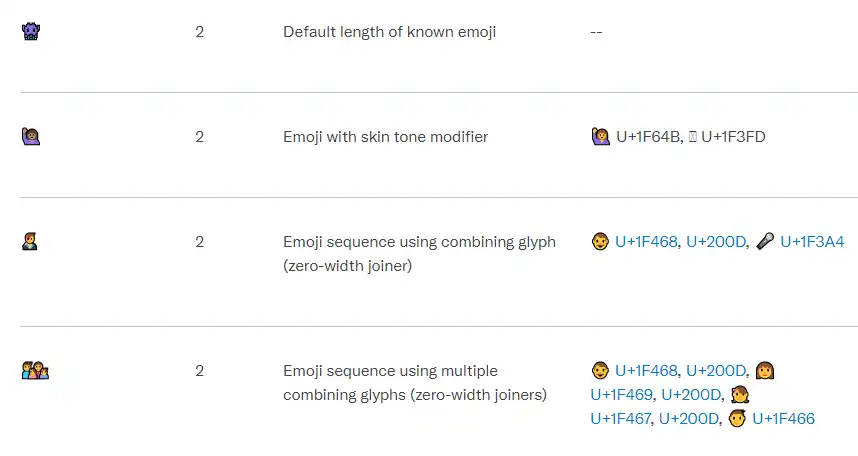Select the family emoji in first column
The image size is (858, 456).
click(x=35, y=371)
